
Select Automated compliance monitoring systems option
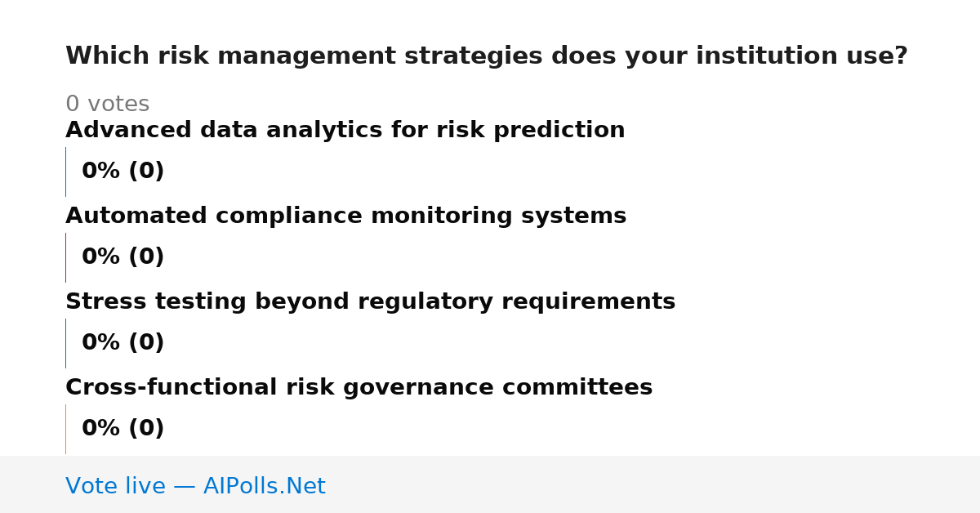pos(346,216)
